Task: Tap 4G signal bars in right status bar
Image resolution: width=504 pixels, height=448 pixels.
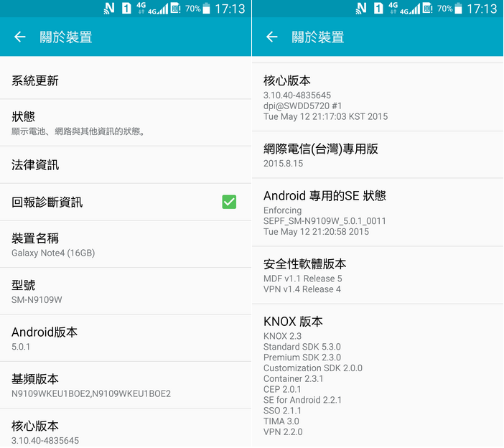Action: pos(410,9)
